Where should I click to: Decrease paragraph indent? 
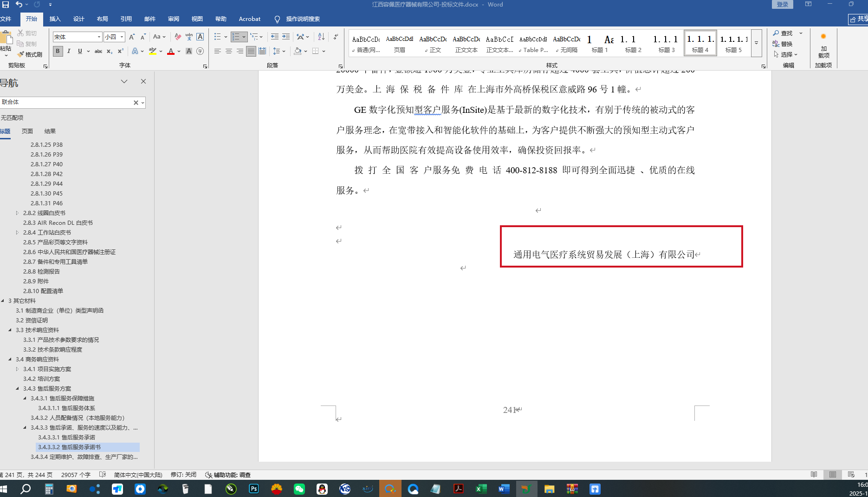(x=275, y=37)
